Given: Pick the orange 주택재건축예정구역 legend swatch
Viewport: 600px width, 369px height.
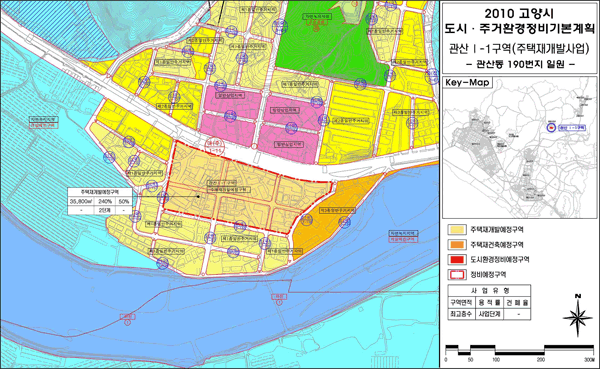Looking at the screenshot, I should (456, 245).
